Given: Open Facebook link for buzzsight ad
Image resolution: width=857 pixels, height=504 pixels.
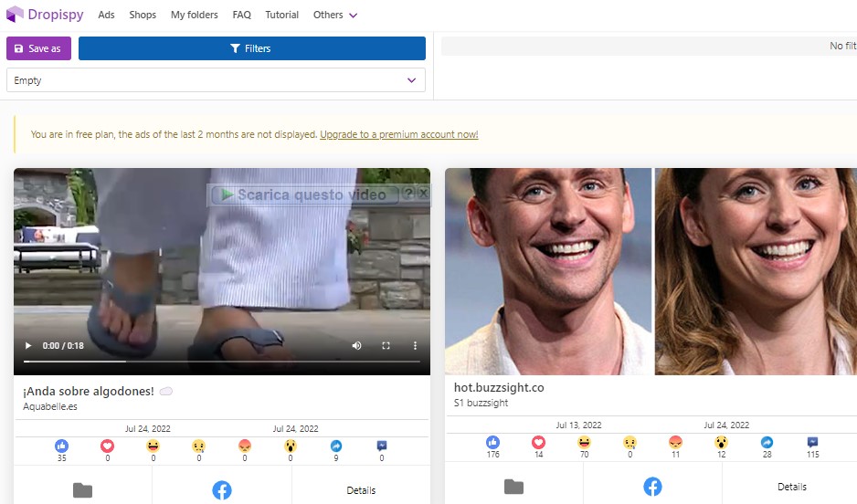Looking at the screenshot, I should (x=652, y=487).
